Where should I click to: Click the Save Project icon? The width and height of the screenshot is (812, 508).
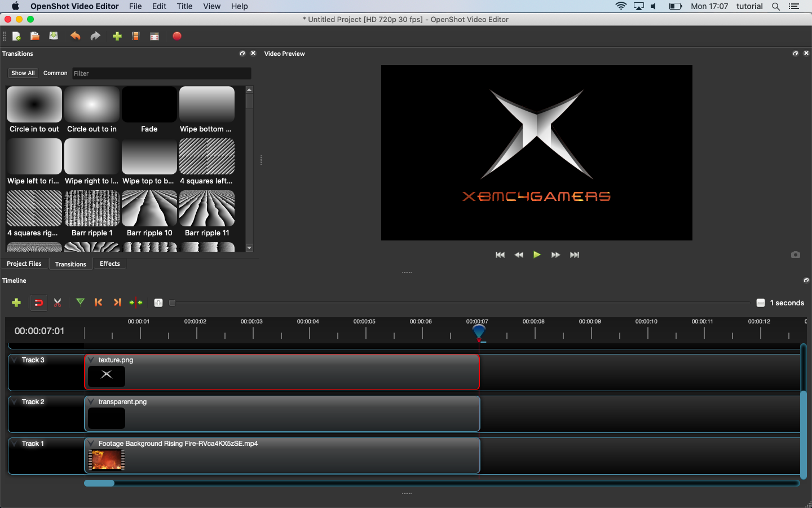(x=54, y=36)
